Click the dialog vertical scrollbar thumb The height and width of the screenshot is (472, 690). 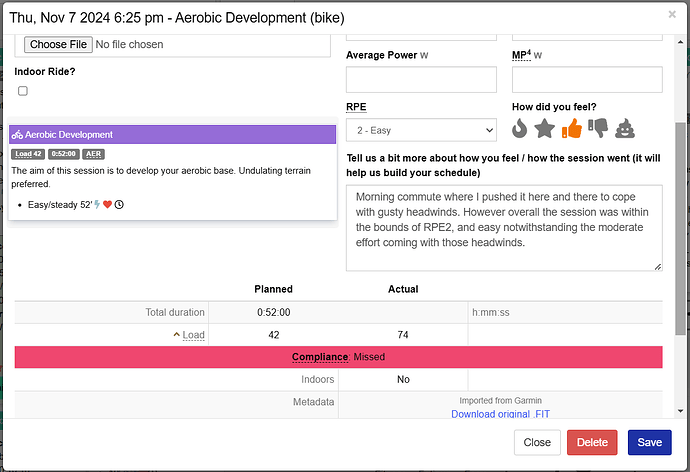point(680,229)
